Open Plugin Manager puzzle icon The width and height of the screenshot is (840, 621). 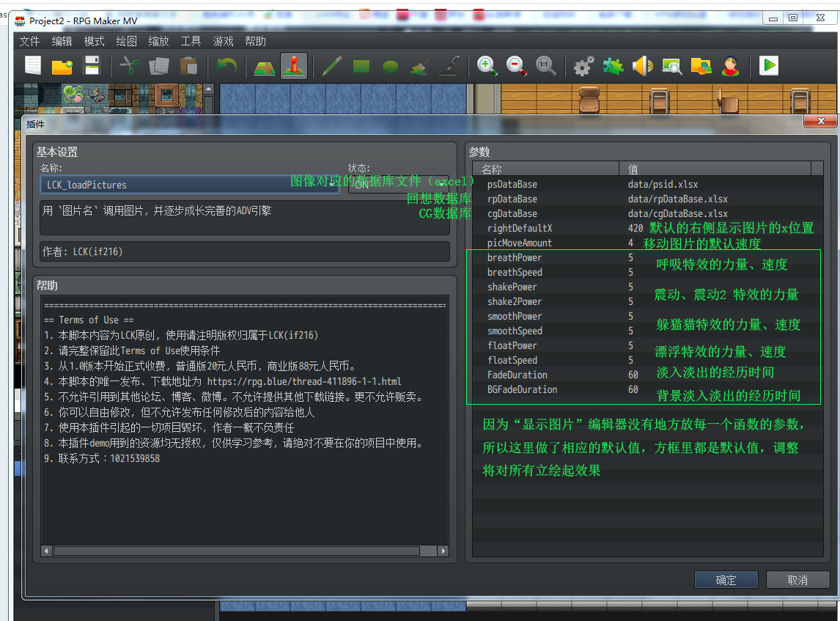pos(613,66)
